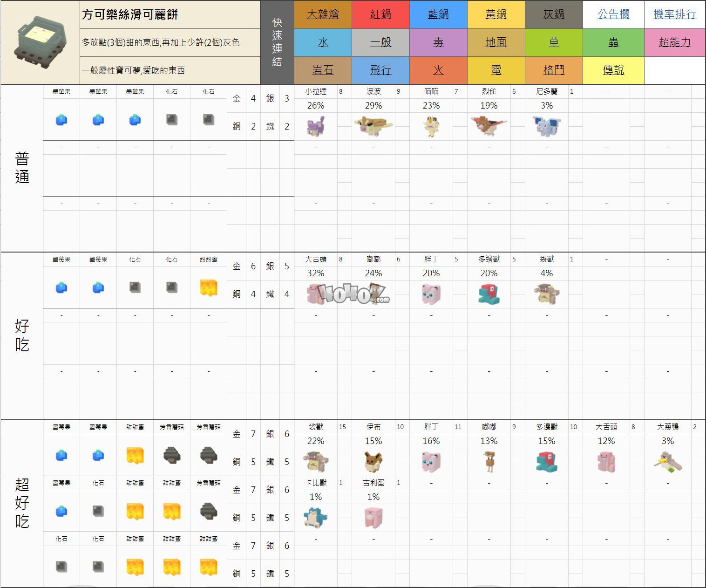This screenshot has height=588, width=706.
Task: Click 化石 icon in second 超好吃 recipe
Action: point(98,511)
